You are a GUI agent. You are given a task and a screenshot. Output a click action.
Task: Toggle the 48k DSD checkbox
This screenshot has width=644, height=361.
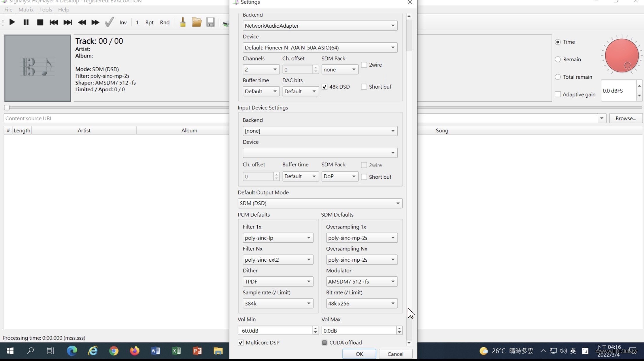pyautogui.click(x=325, y=86)
